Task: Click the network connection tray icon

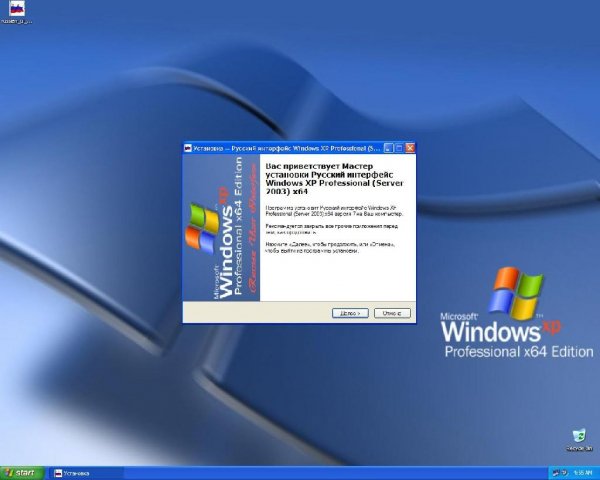Action: click(x=556, y=473)
